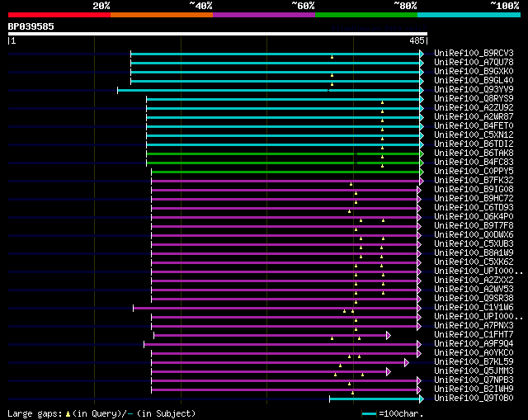
Task: Select the UniRef100_B6TAK8 label
Action: [474, 153]
